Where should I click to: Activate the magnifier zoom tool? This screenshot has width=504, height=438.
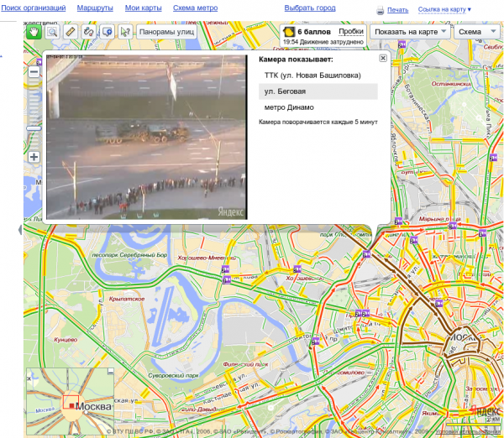point(53,32)
